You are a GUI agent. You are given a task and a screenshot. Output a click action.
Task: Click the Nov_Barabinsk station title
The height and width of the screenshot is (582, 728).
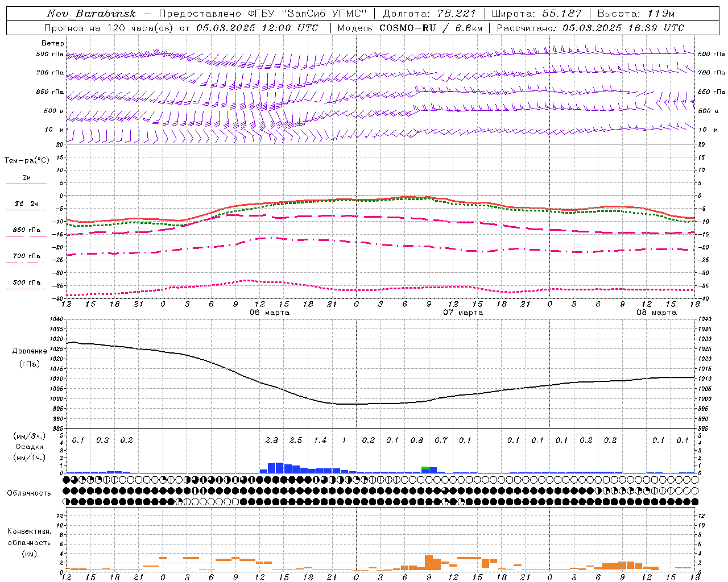(92, 14)
